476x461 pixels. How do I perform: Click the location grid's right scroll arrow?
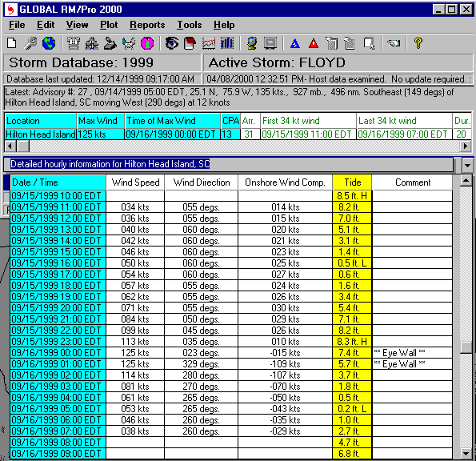pos(466,146)
